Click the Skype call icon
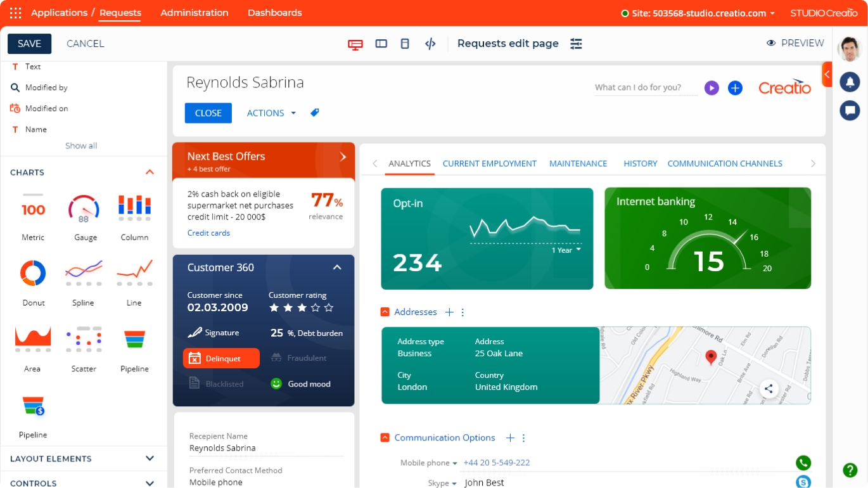This screenshot has height=488, width=868. (x=803, y=482)
